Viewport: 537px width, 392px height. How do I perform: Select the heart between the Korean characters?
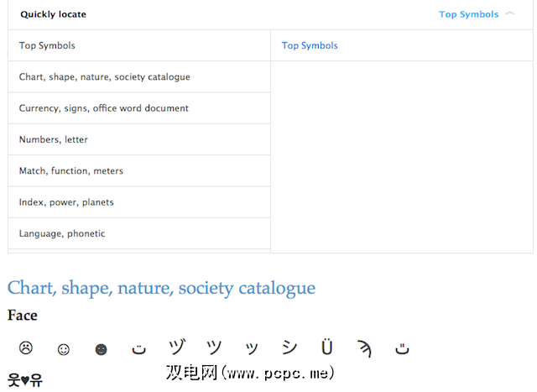[x=24, y=380]
